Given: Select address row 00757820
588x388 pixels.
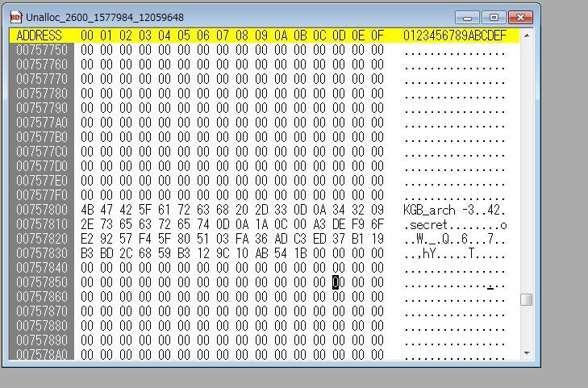Looking at the screenshot, I should [42, 239].
